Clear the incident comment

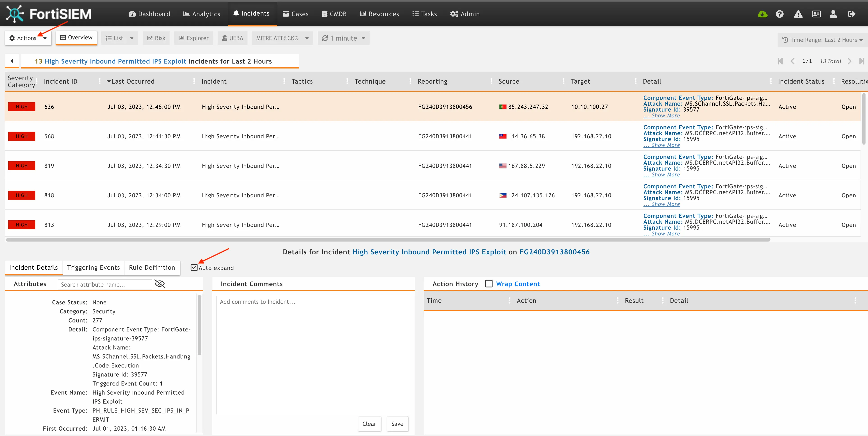tap(369, 424)
